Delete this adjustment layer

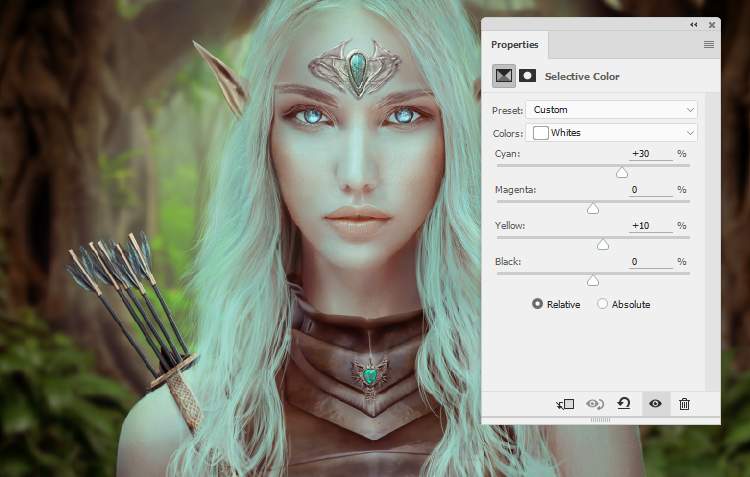pyautogui.click(x=684, y=404)
